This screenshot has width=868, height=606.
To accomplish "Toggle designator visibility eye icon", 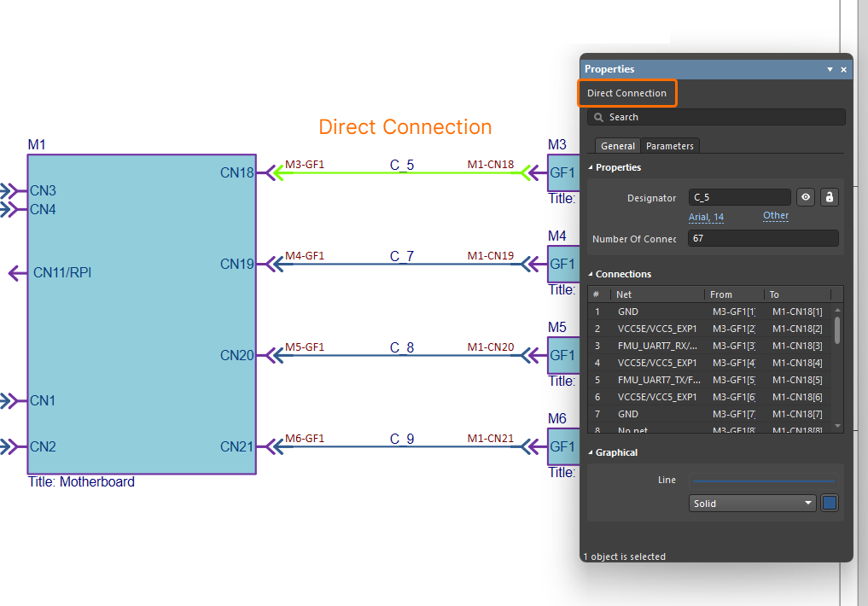I will click(805, 197).
